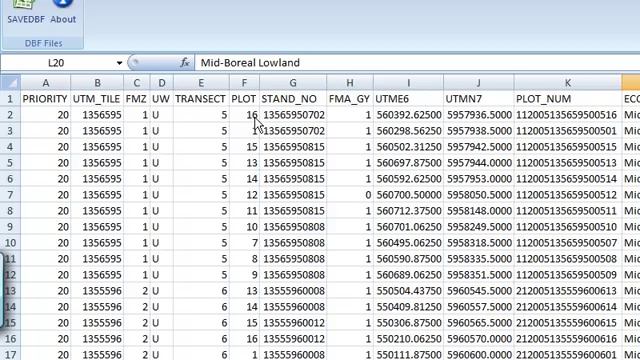
Task: Click cell with 560592.62500
Action: (409, 179)
